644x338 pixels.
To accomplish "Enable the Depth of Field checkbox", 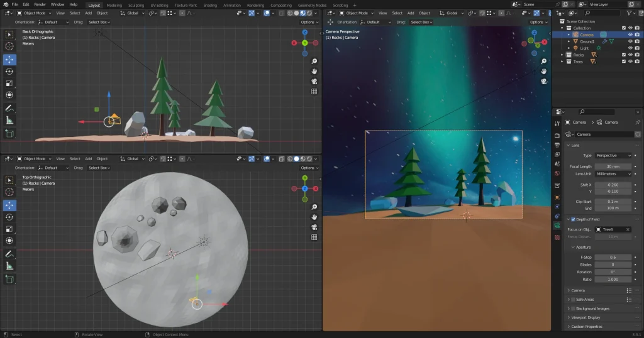I will click(572, 219).
